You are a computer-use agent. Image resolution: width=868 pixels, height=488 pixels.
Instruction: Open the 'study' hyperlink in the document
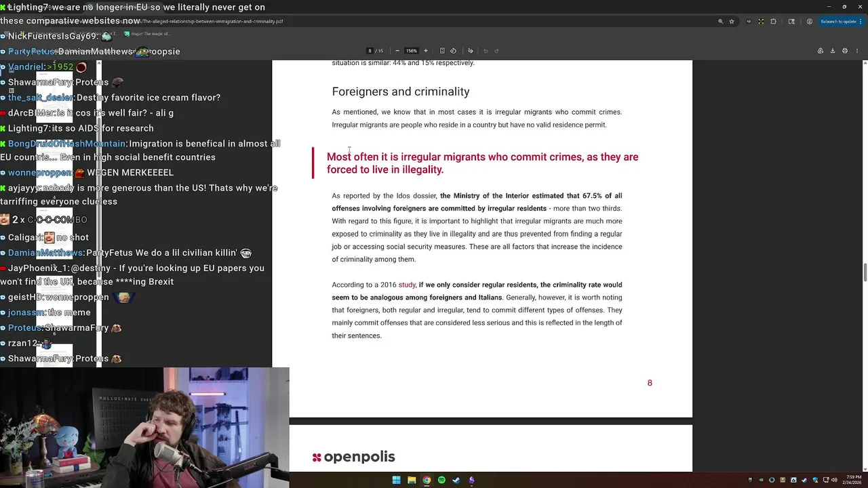coord(407,285)
